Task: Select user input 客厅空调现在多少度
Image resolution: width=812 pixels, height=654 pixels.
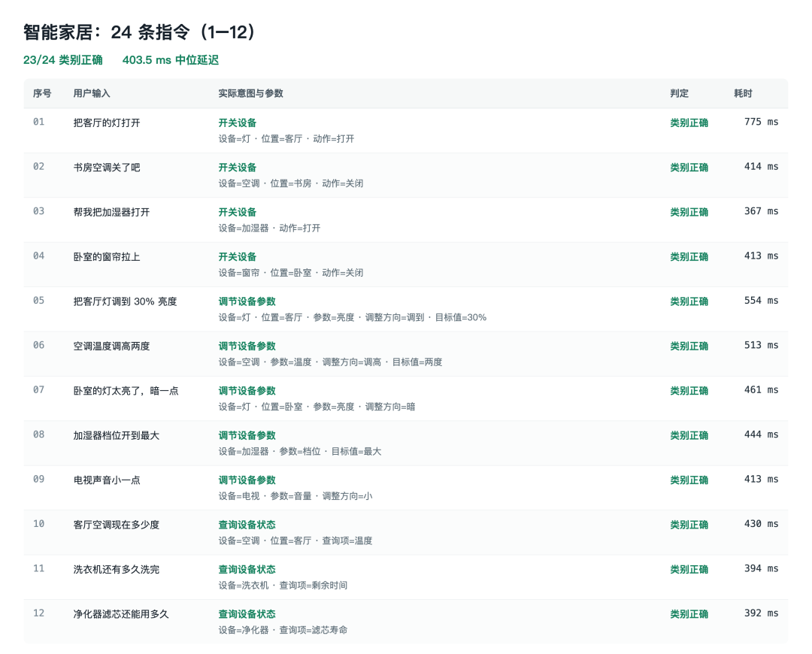Action: 116,525
